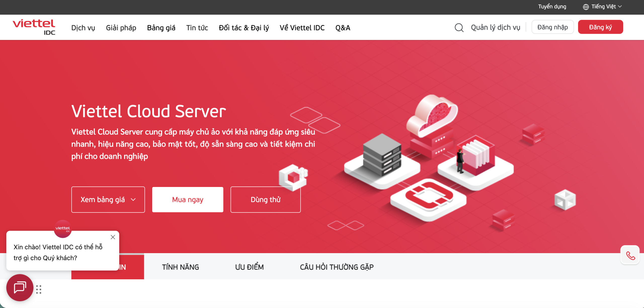Click the Viettel IDC logo

[x=34, y=27]
